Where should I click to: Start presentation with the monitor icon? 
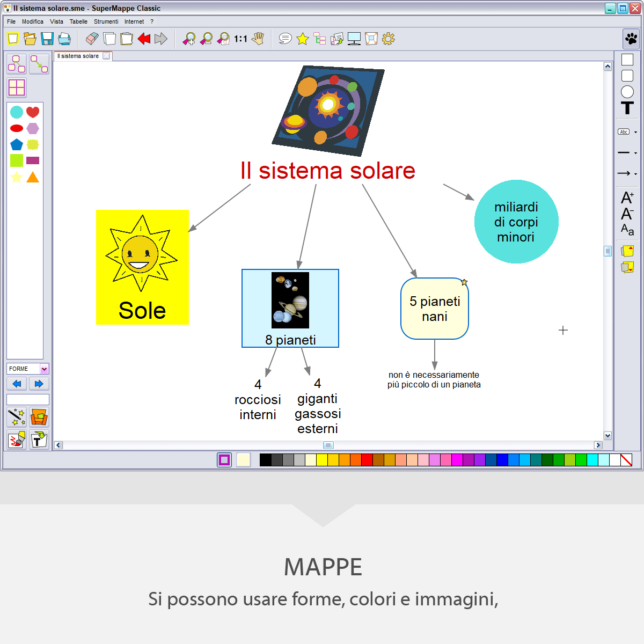pos(354,39)
